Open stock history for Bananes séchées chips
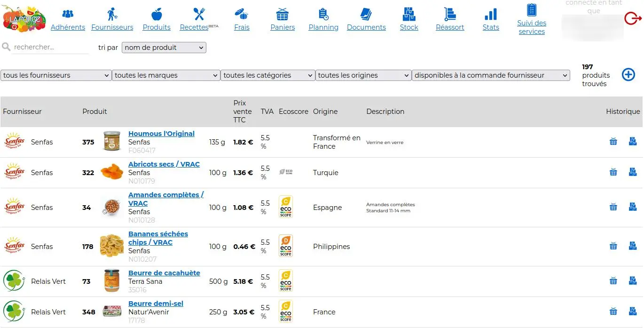The width and height of the screenshot is (644, 329). (633, 246)
